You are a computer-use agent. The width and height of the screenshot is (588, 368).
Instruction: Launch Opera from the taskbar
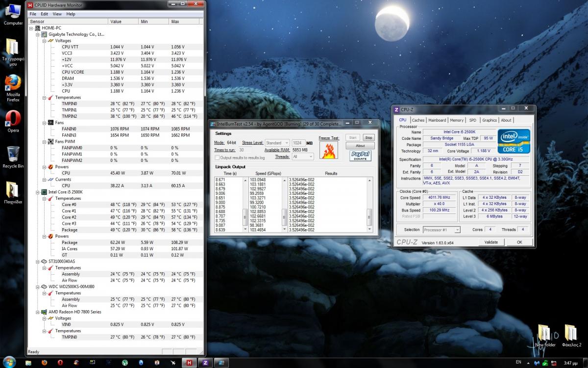60,363
